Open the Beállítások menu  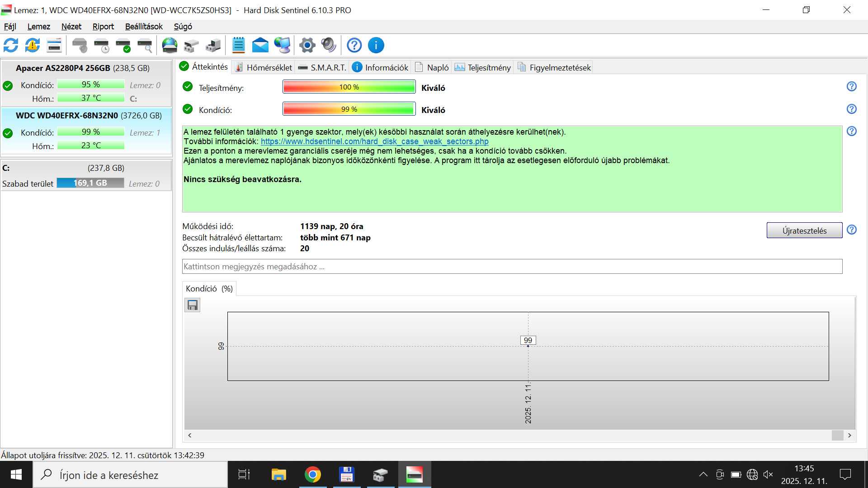coord(144,27)
